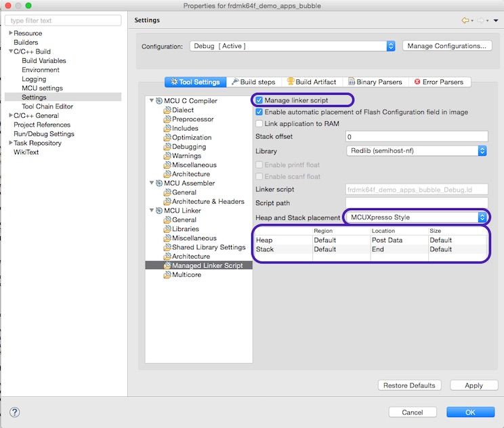
Task: Click the Shared Library Settings icon
Action: (x=167, y=247)
